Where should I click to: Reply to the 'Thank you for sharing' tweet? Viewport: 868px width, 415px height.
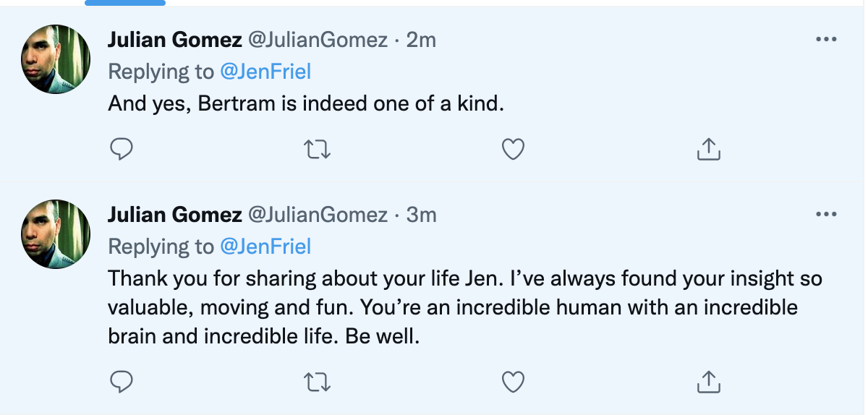121,381
